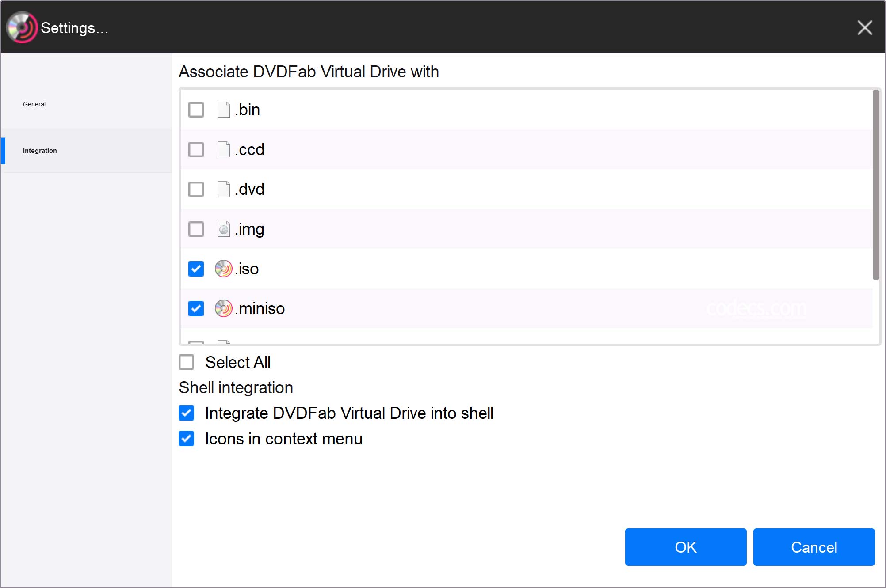Select the Integration settings tab

86,151
